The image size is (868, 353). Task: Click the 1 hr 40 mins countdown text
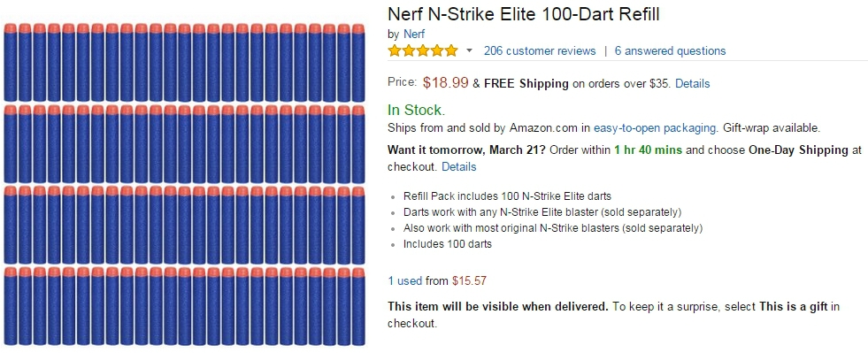(648, 150)
